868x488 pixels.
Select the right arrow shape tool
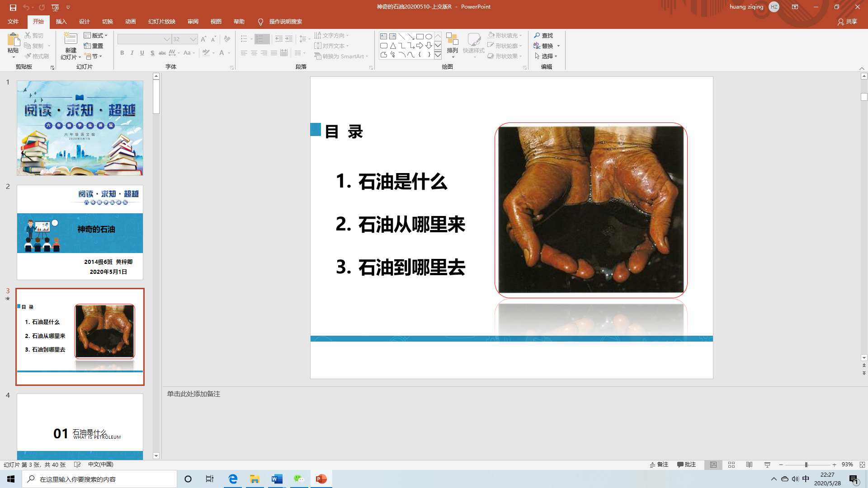pos(420,46)
